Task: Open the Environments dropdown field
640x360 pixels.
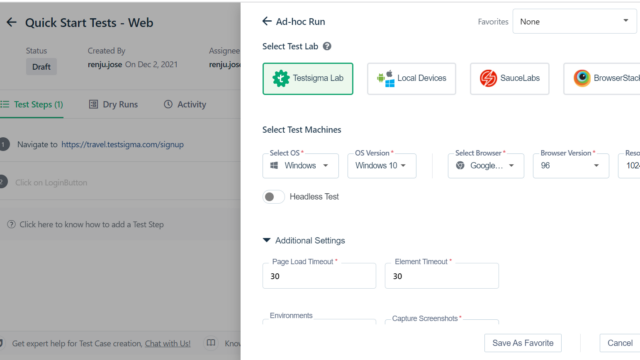Action: (319, 321)
